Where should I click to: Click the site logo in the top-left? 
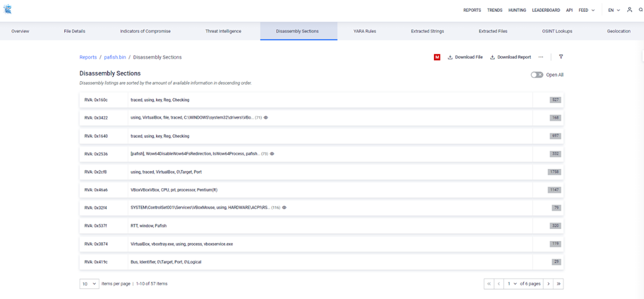(x=7, y=10)
